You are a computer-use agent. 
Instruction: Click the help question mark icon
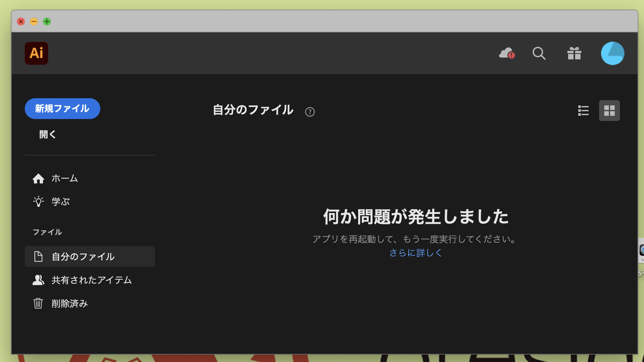click(x=310, y=112)
